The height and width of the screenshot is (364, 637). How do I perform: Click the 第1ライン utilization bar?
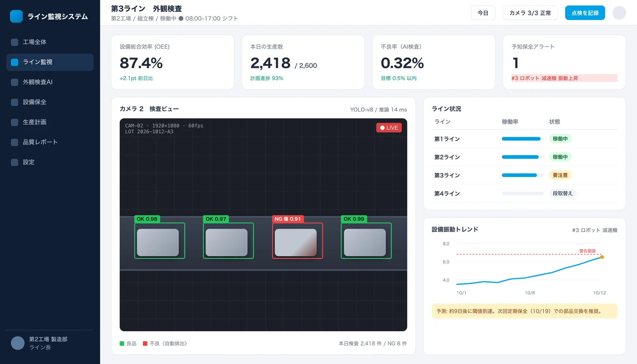523,139
